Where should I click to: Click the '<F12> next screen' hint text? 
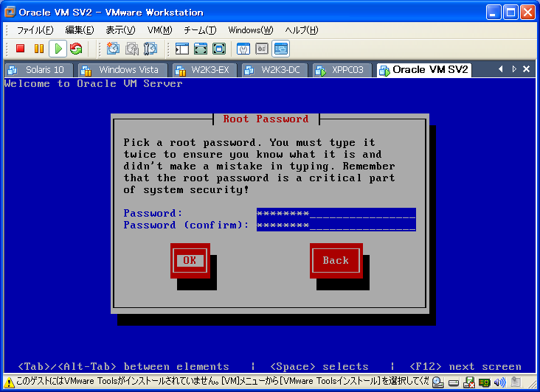pos(465,366)
